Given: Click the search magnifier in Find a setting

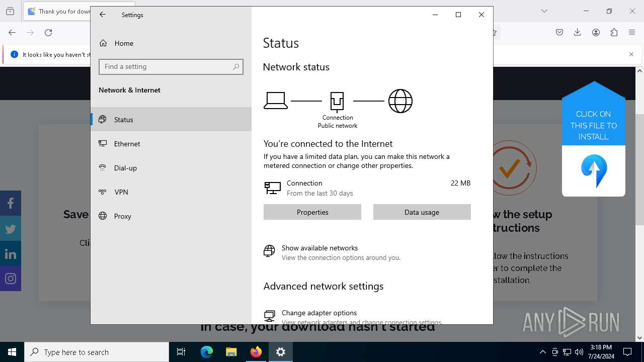Looking at the screenshot, I should click(236, 67).
